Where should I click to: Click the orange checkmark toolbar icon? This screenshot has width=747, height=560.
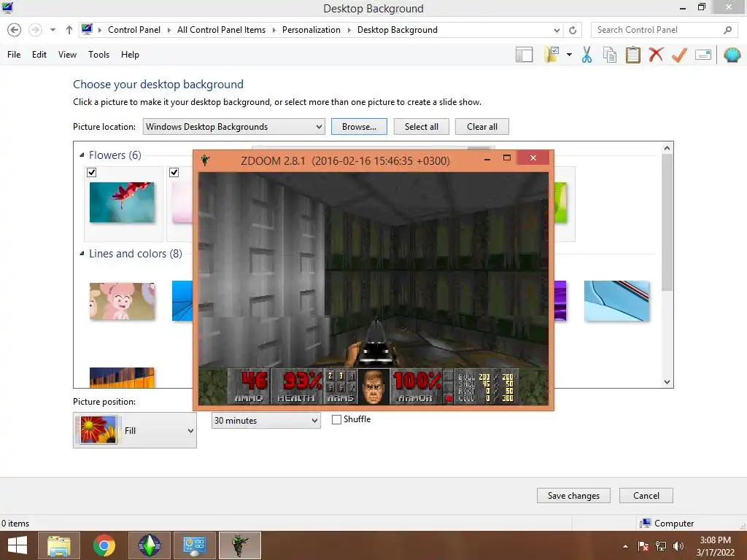click(x=679, y=55)
